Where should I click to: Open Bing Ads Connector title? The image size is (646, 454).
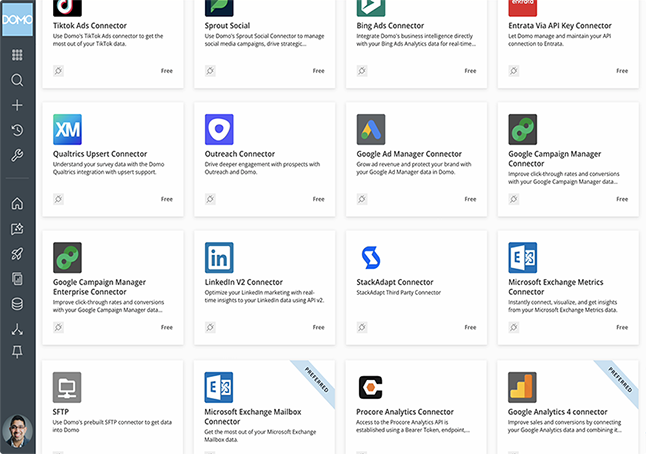click(x=390, y=26)
